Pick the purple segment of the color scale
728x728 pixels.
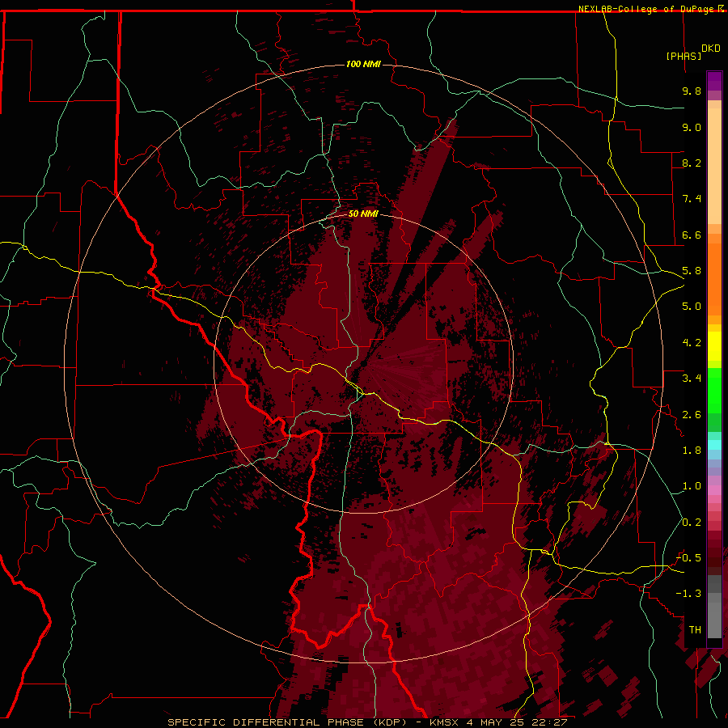click(714, 81)
